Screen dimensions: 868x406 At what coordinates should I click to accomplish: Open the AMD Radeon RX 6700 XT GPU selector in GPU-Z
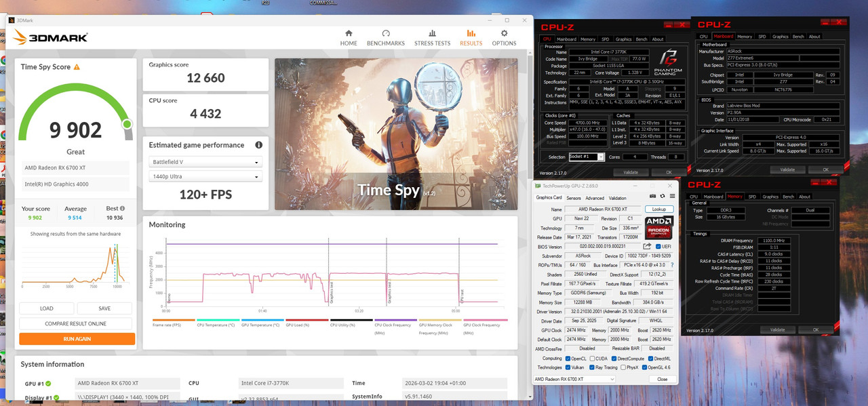(574, 379)
